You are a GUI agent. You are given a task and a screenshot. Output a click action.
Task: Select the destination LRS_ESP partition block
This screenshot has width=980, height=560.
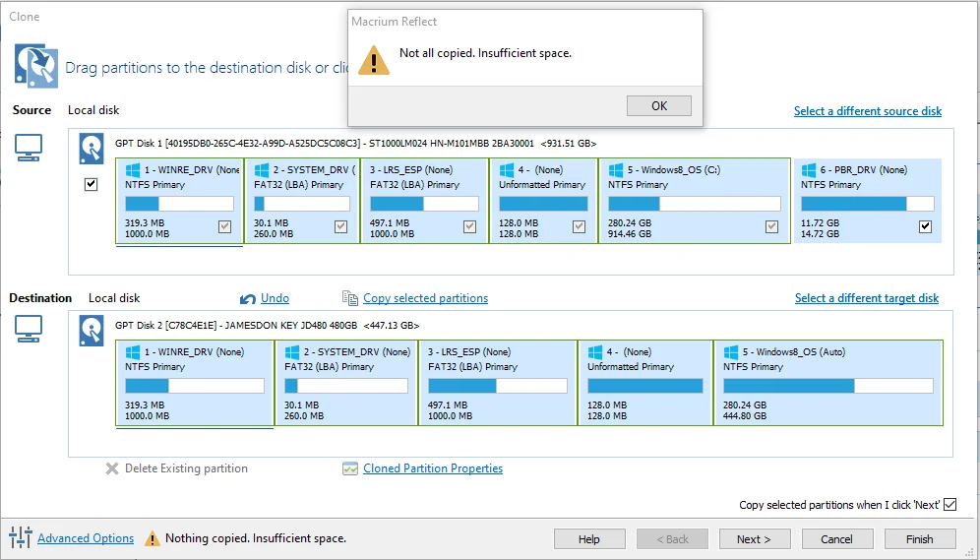click(x=498, y=383)
